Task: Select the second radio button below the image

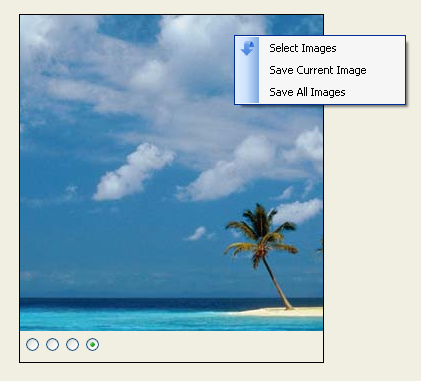Action: pos(52,344)
